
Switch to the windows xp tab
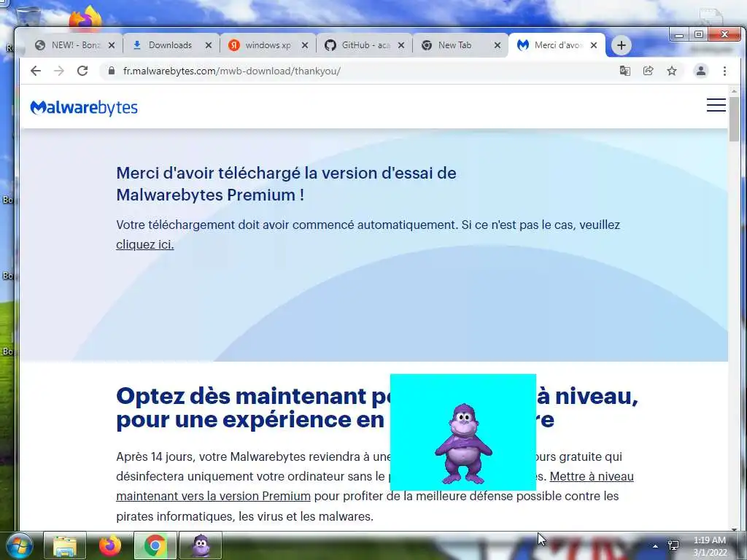268,45
